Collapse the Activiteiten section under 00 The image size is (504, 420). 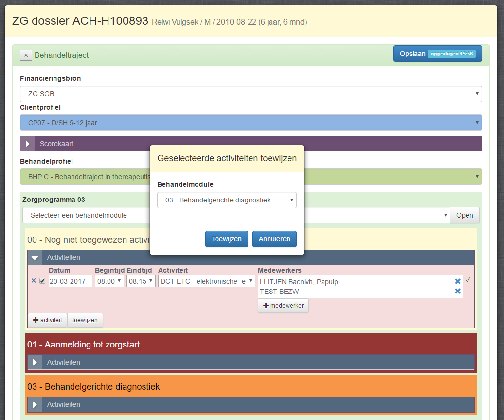tap(35, 258)
